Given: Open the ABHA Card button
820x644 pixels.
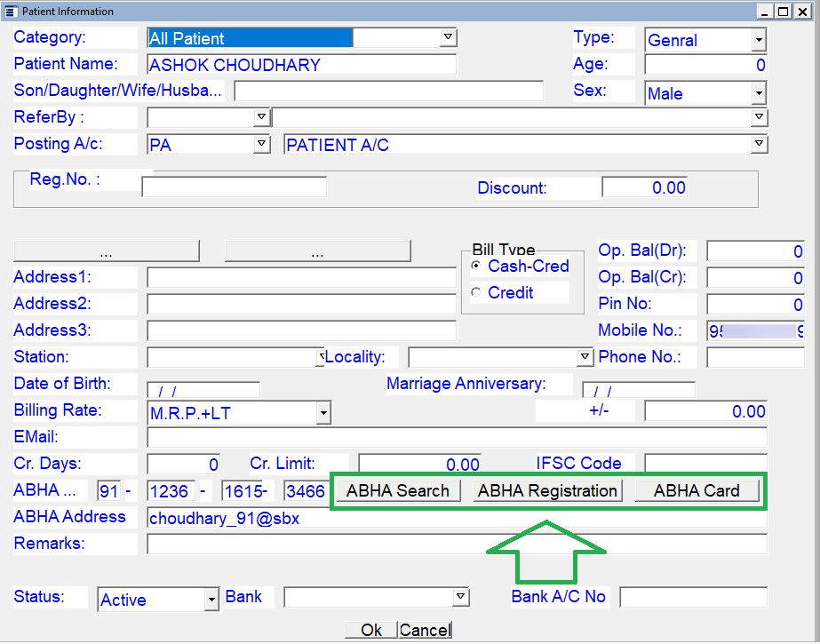Looking at the screenshot, I should [x=697, y=491].
